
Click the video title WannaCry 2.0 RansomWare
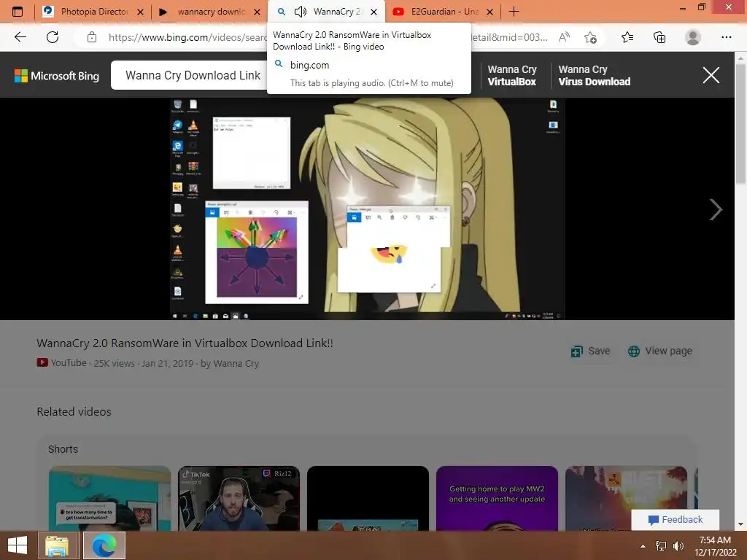click(185, 343)
